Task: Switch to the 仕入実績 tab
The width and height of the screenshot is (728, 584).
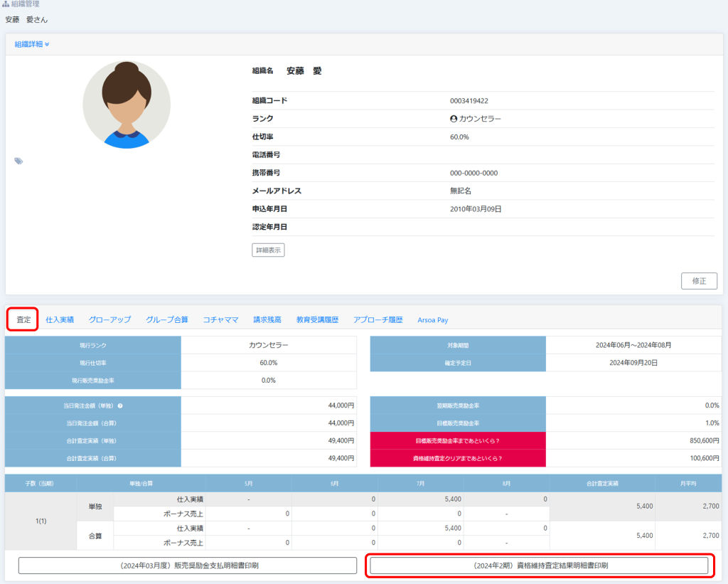Action: pyautogui.click(x=60, y=320)
